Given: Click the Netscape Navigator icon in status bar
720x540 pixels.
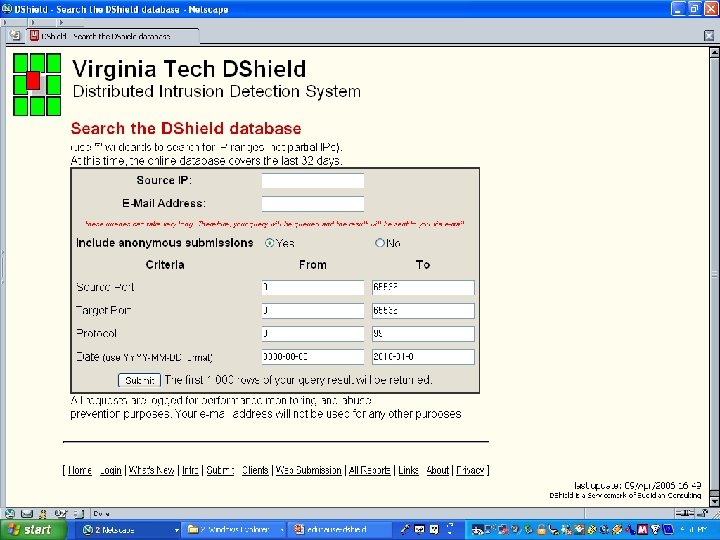Looking at the screenshot, I should point(10,513).
